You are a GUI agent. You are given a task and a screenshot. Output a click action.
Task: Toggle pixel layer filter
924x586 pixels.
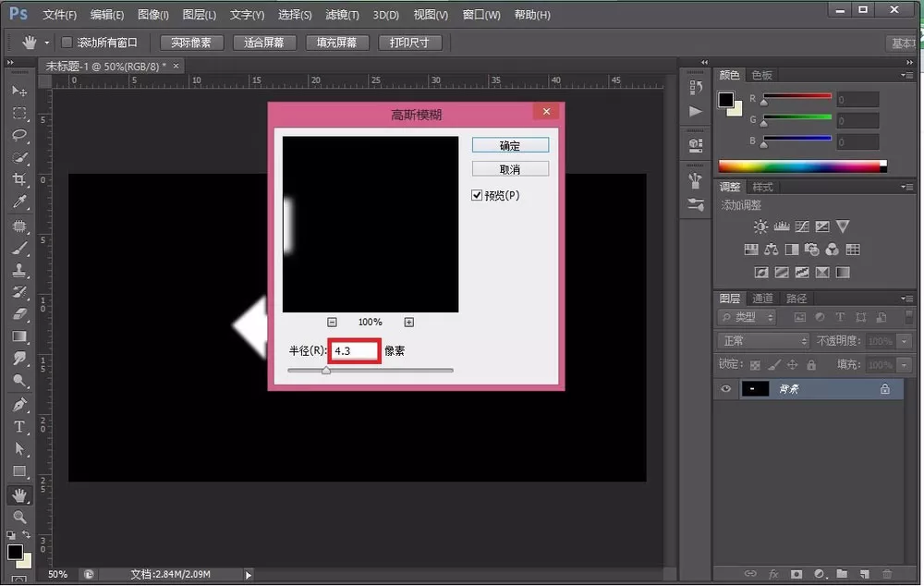[x=799, y=317]
